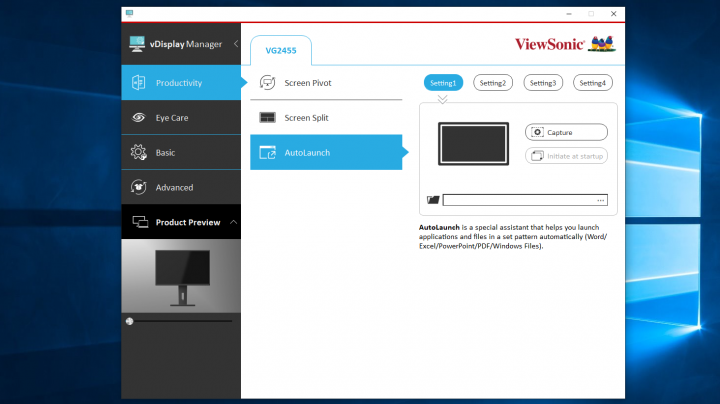The height and width of the screenshot is (404, 720).
Task: Open the Advanced section
Action: (x=181, y=187)
